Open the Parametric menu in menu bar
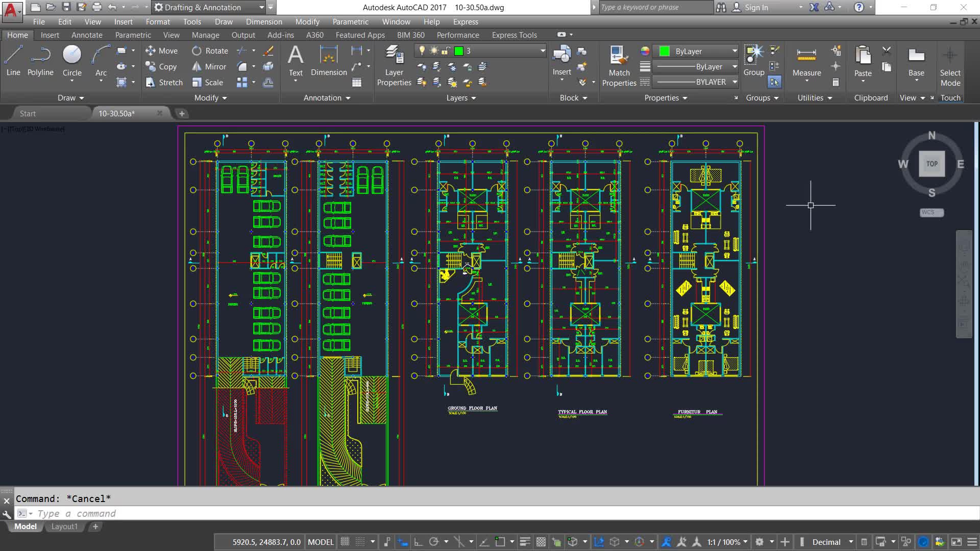Image resolution: width=980 pixels, height=551 pixels. 350,22
